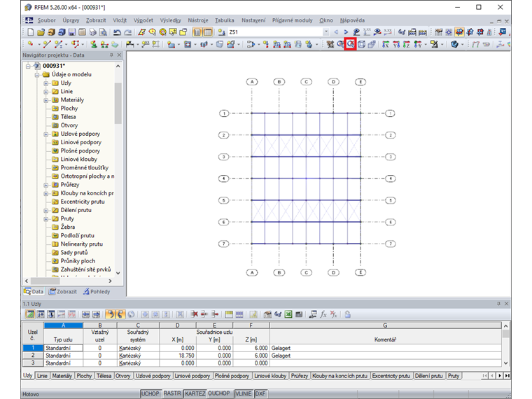Screen dimensions: 532x399
Task: Click Typ uzlu cell Standardní in row 1
Action: coord(64,348)
